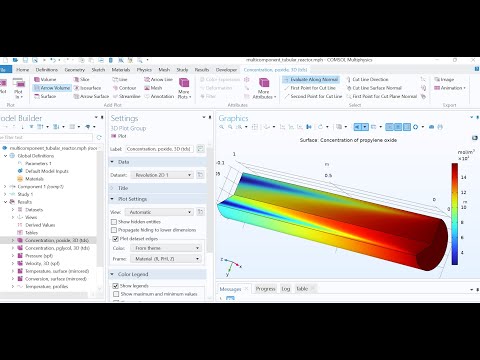Image resolution: width=480 pixels, height=360 pixels.
Task: Add a Line plot
Action: coord(120,79)
